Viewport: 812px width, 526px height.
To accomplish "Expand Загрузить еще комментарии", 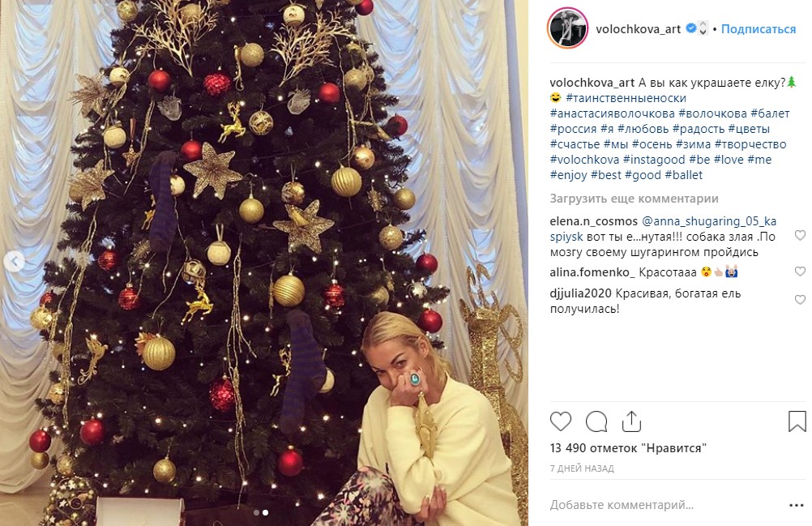I will pyautogui.click(x=634, y=199).
